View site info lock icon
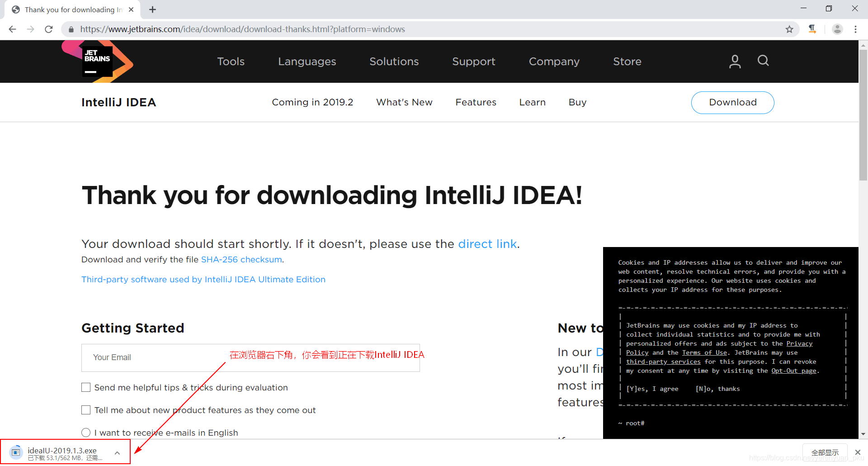 click(71, 29)
